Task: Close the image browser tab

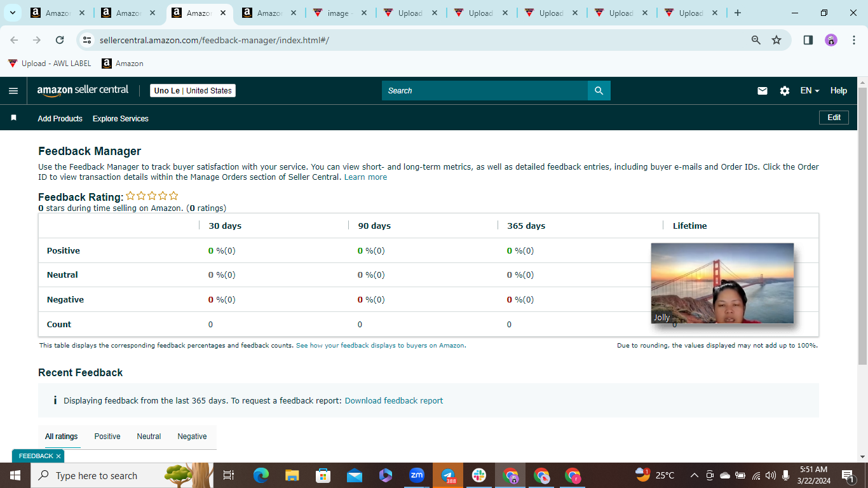Action: [364, 13]
